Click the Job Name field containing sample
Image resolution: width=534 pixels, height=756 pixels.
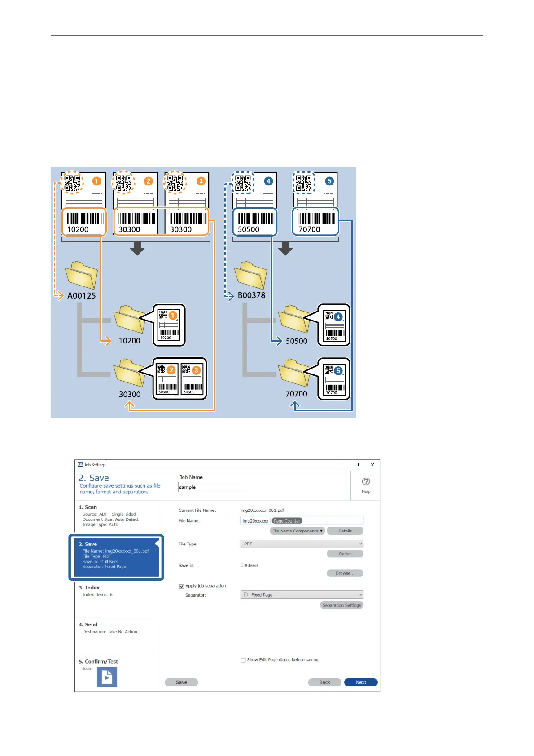coord(211,487)
